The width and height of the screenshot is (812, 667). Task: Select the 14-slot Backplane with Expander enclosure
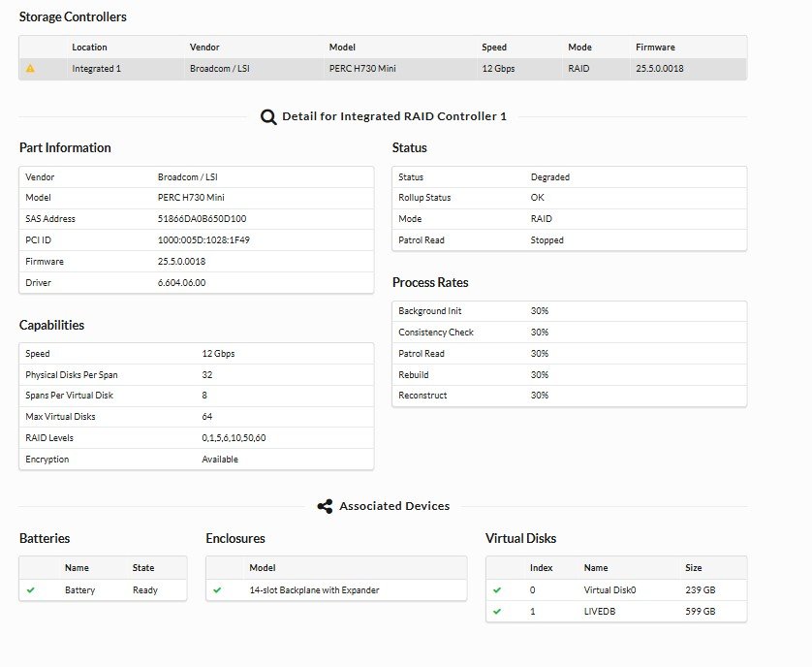[x=314, y=589]
